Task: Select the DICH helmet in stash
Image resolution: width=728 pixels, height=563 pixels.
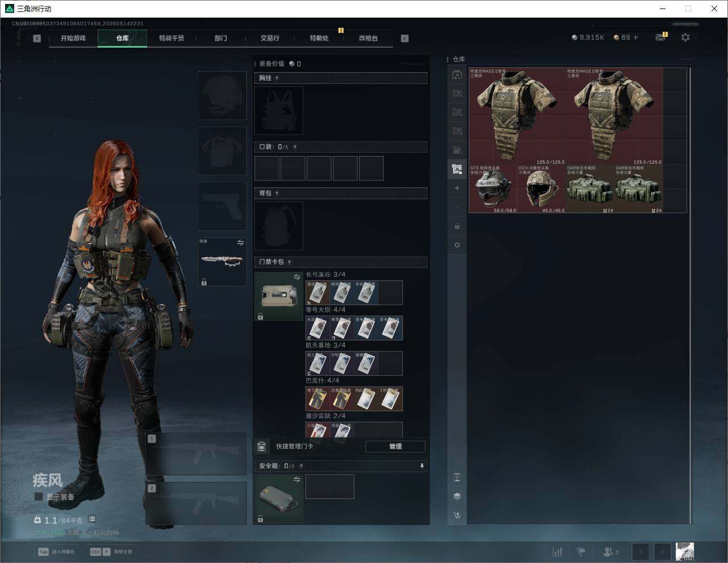Action: (542, 189)
